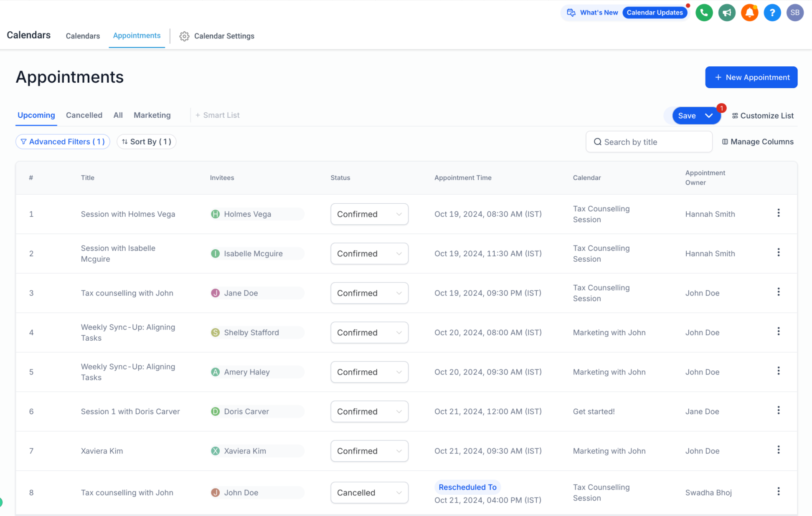This screenshot has width=812, height=516.
Task: Open the orange notifications bell
Action: click(749, 13)
